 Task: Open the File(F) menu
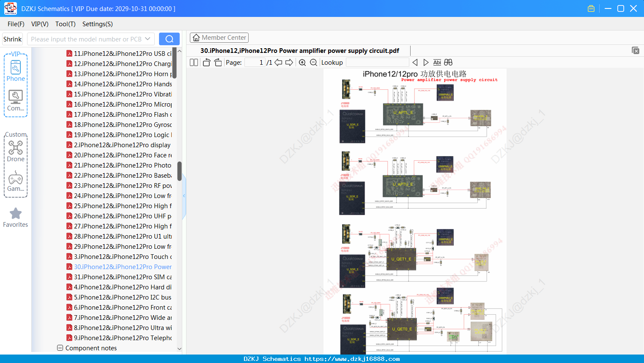point(16,24)
